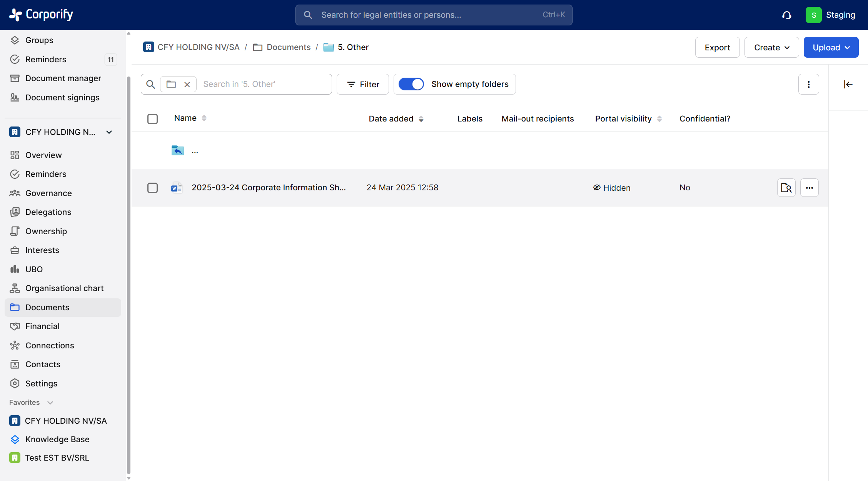Image resolution: width=868 pixels, height=481 pixels.
Task: Select the Corporate Information Sheet checkbox
Action: pos(152,188)
